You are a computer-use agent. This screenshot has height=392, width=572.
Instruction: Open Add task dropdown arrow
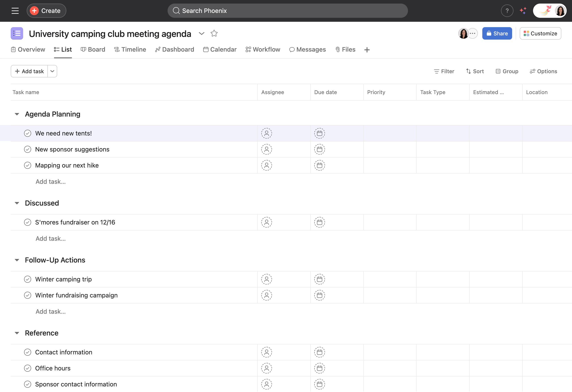[x=52, y=71]
